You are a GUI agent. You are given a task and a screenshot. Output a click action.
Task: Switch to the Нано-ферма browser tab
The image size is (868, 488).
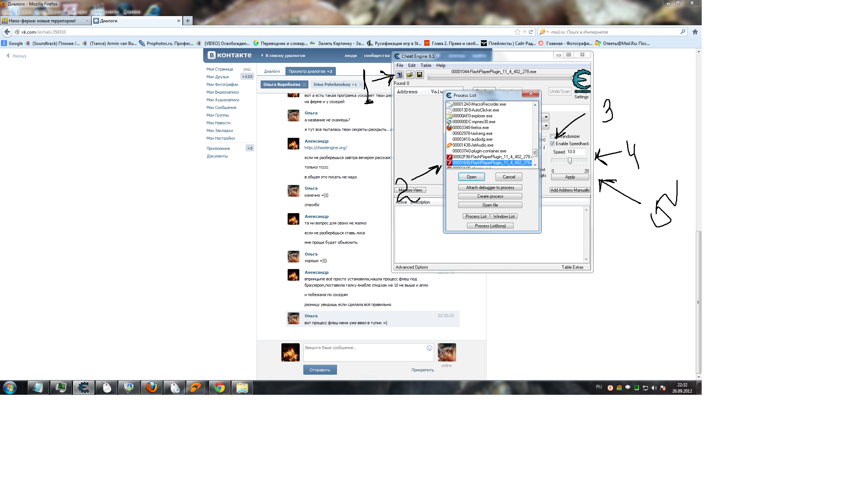(45, 21)
